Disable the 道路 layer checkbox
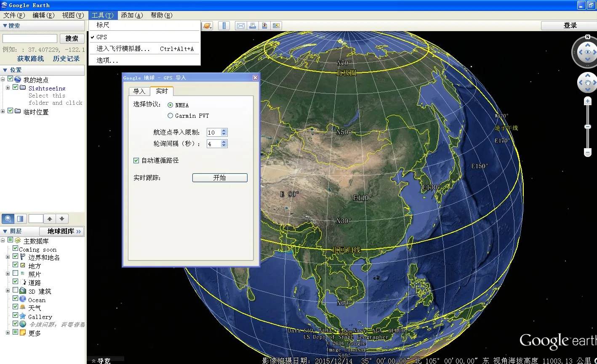Viewport: 597px width, 364px height. [x=16, y=282]
